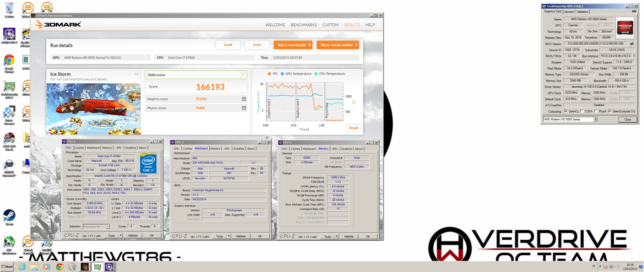
Task: Click the IT language indicator in taskbar
Action: [594, 266]
